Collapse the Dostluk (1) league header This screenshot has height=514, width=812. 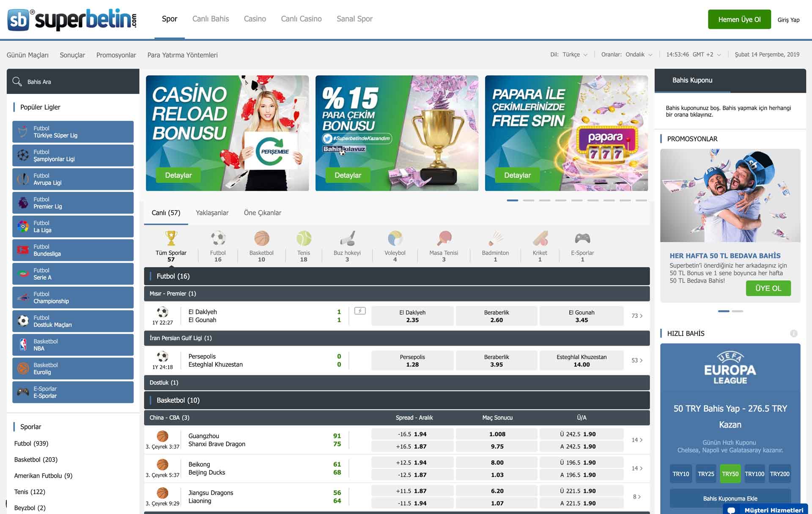point(397,383)
